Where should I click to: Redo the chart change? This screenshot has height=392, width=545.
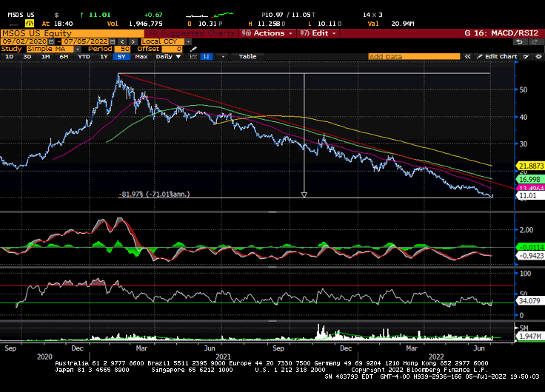click(535, 41)
